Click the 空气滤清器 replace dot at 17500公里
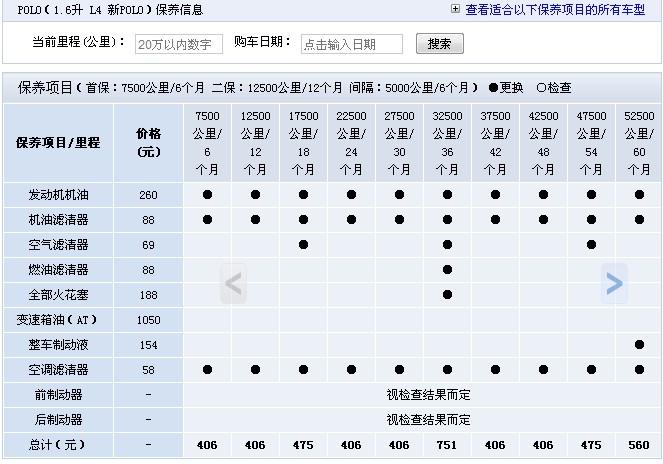663x464 pixels. point(303,244)
